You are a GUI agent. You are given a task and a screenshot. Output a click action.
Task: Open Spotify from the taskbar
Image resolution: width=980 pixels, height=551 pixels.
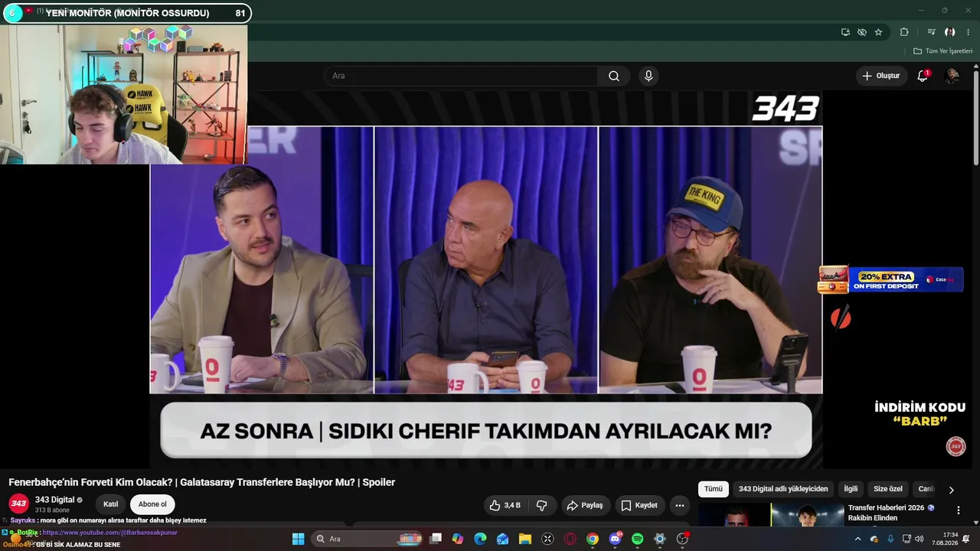click(637, 539)
